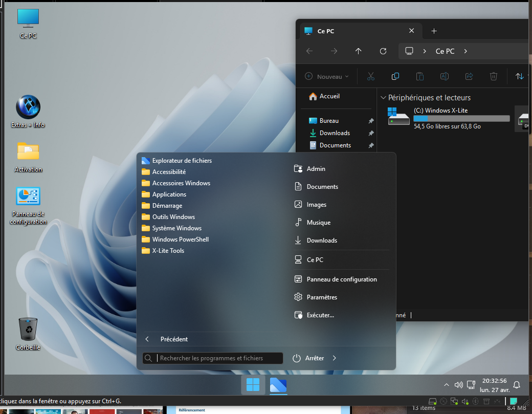
Task: Expand chevron before Ce PC in address bar
Action: coord(425,51)
